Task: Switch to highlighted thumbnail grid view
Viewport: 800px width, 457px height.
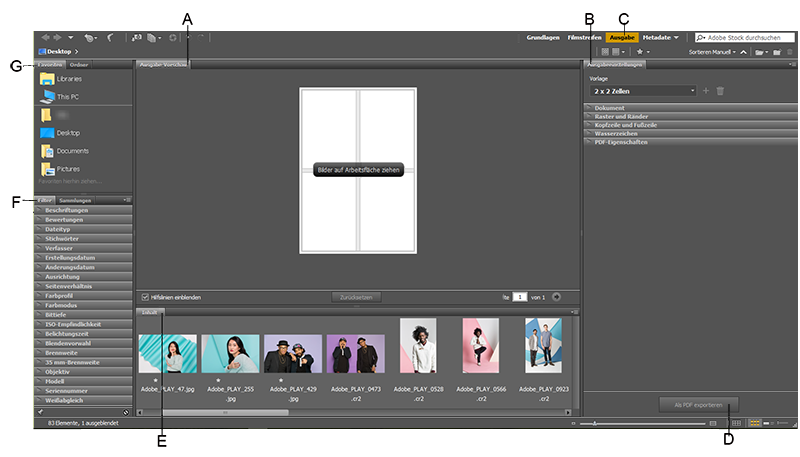Action: (x=754, y=424)
